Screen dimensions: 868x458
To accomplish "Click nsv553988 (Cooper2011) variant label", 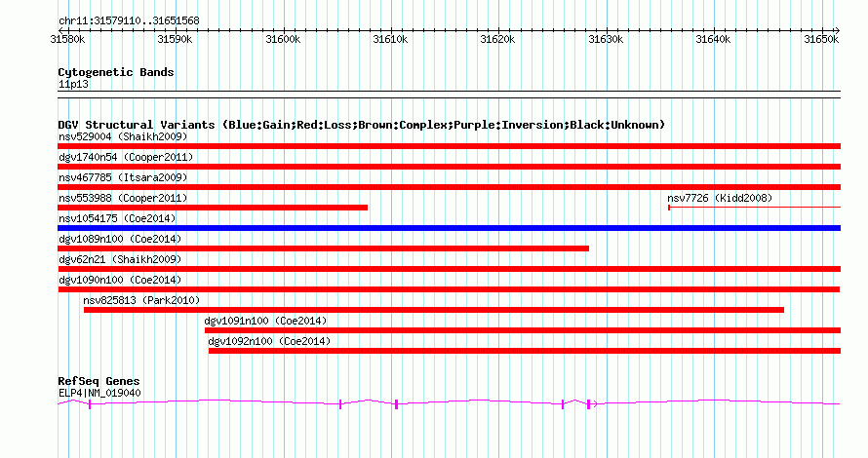I will coord(123,198).
